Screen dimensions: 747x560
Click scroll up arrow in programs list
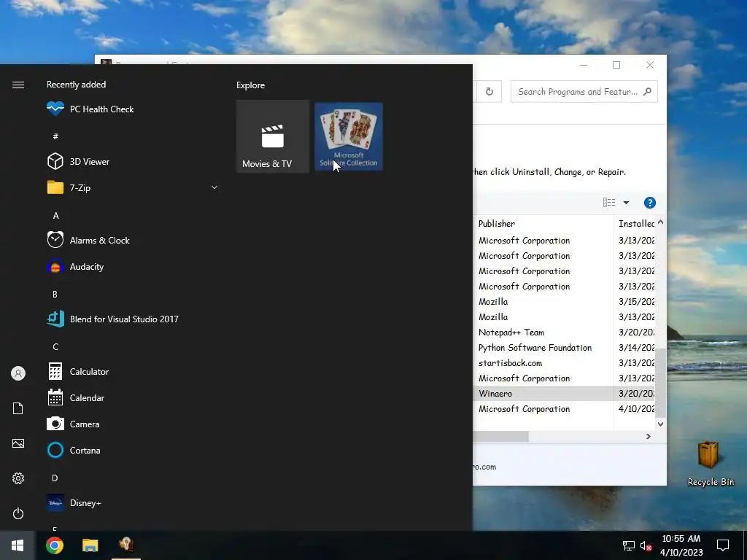point(661,222)
